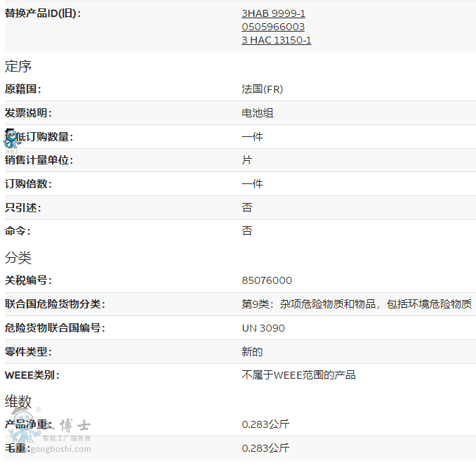Select the 定序 section heading
The width and height of the screenshot is (476, 463).
18,67
